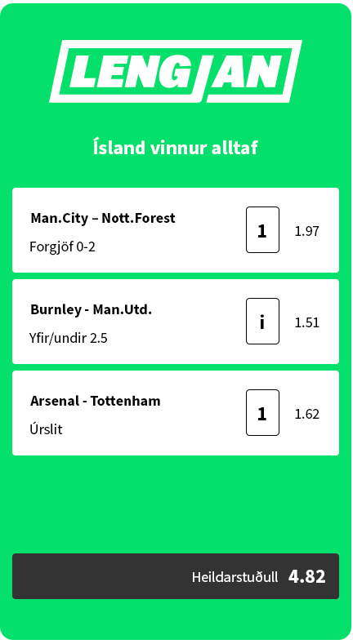Select the 'i' box for Burnley match

point(262,321)
